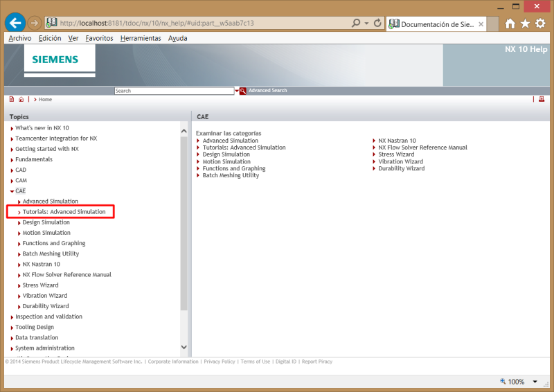Image resolution: width=554 pixels, height=392 pixels.
Task: Open Vibration Wizard in Topics tree
Action: 44,296
